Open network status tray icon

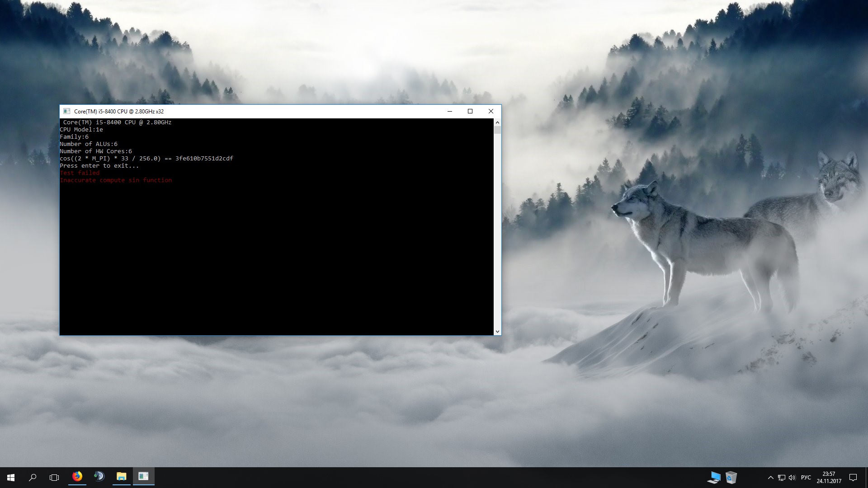tap(781, 478)
